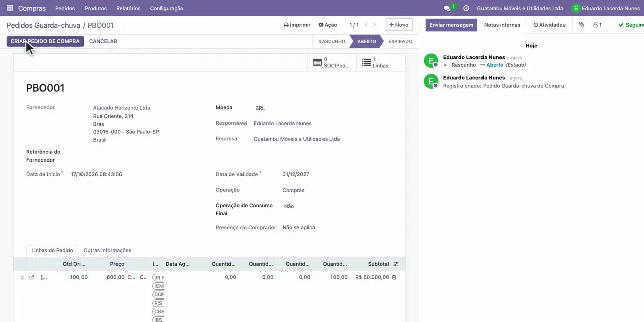644x322 pixels.
Task: Open the apps grid main menu
Action: point(10,8)
